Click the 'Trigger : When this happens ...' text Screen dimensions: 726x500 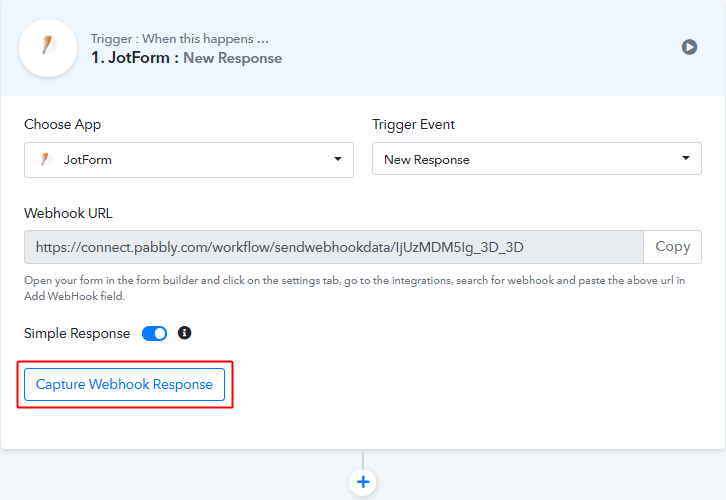(180, 39)
